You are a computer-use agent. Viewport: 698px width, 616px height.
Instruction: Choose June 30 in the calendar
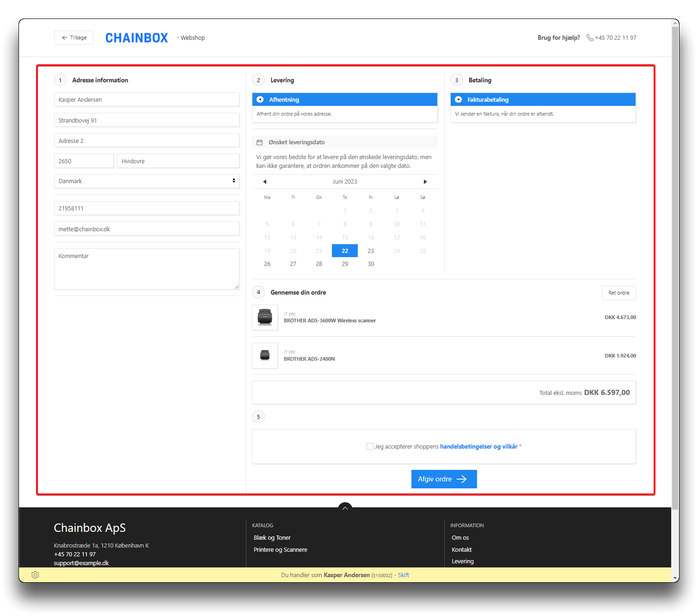click(x=371, y=264)
